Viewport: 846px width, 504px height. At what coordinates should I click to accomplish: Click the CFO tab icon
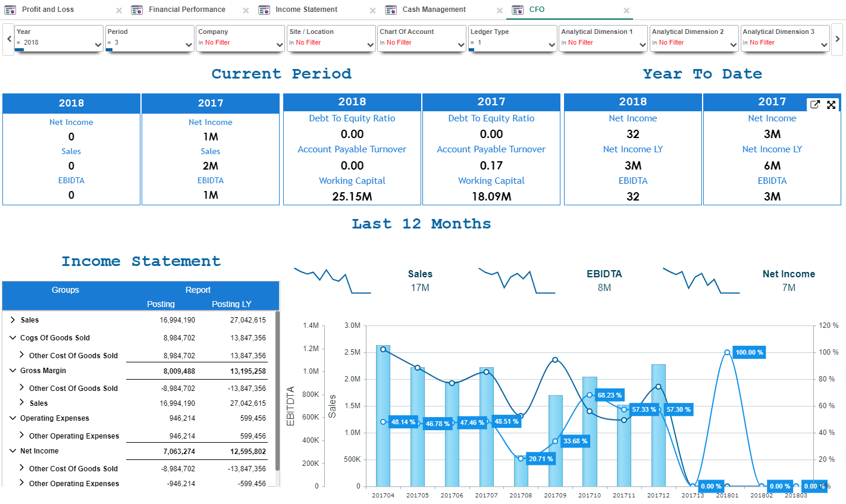point(518,10)
